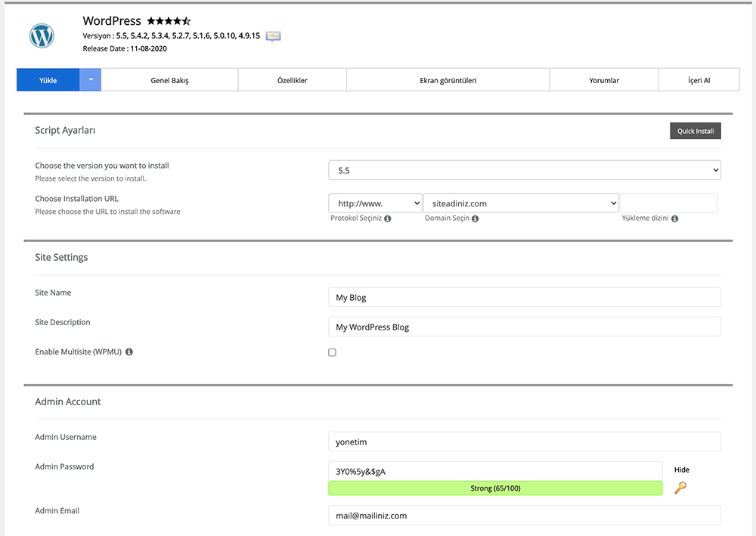Click the Quick Install button

[696, 131]
